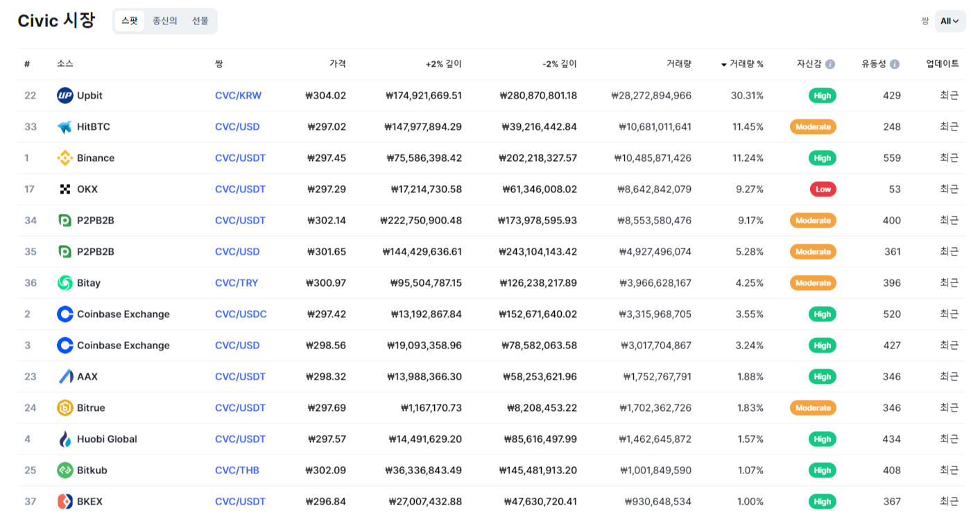Open the CVC/USDT pair link for Binance
The height and width of the screenshot is (515, 980).
click(240, 158)
